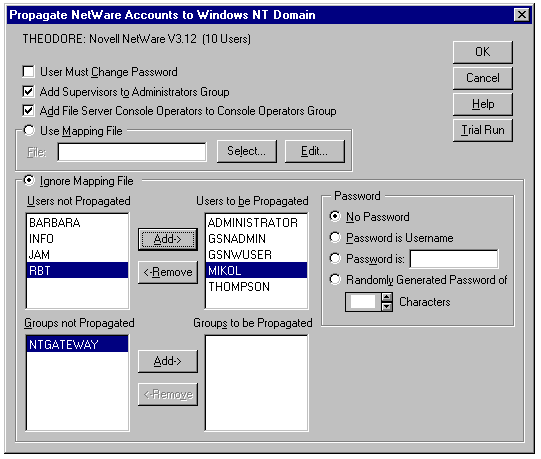Select Randomly Generated Password radio button
Viewport: 541px width, 459px height.
click(335, 279)
